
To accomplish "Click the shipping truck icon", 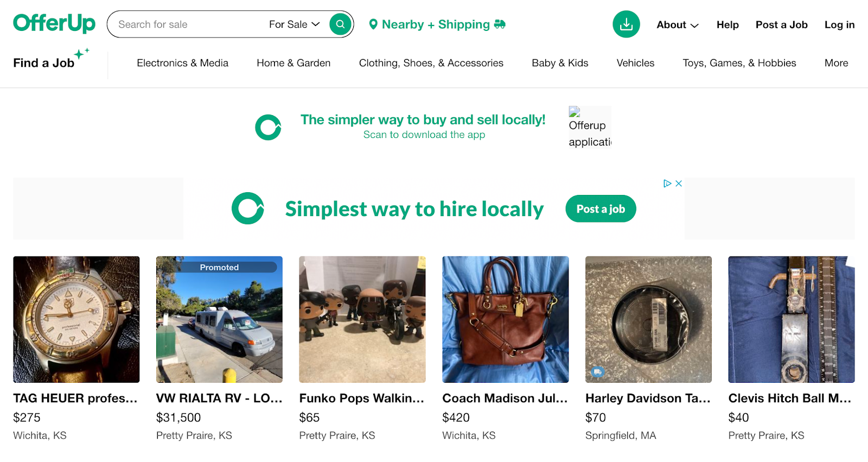I will pos(501,24).
